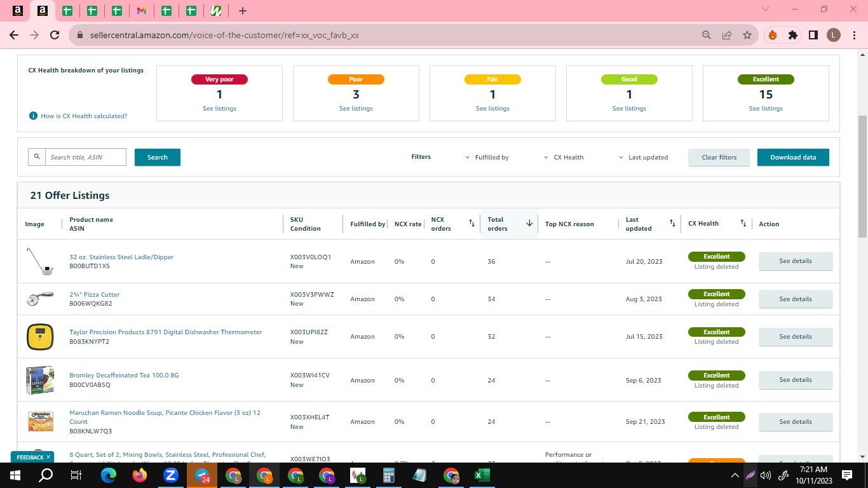The width and height of the screenshot is (868, 488).
Task: Click the zoom magnifier in address bar
Action: [706, 35]
